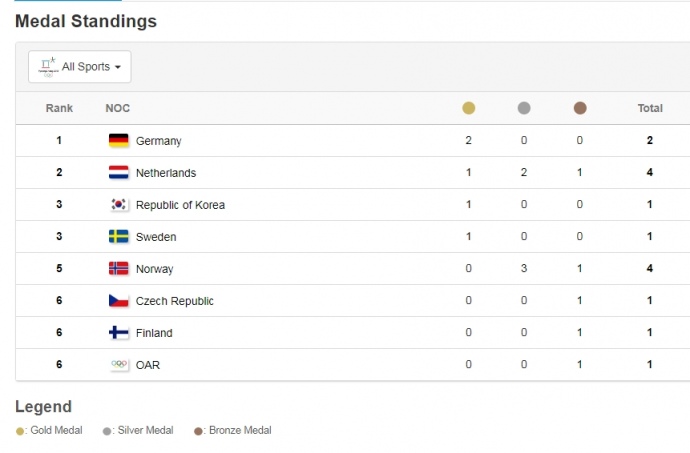Image resolution: width=690 pixels, height=453 pixels.
Task: Click the Olympic logo in sports selector
Action: coord(47,67)
